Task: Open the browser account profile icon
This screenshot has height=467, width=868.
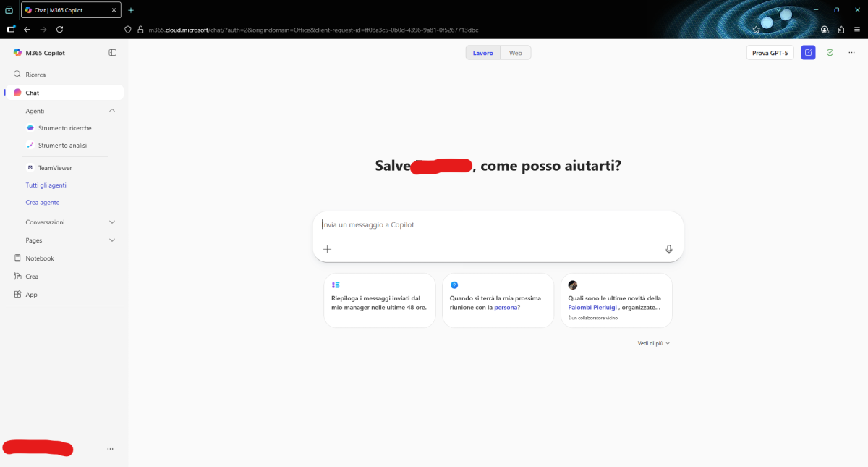Action: tap(825, 30)
